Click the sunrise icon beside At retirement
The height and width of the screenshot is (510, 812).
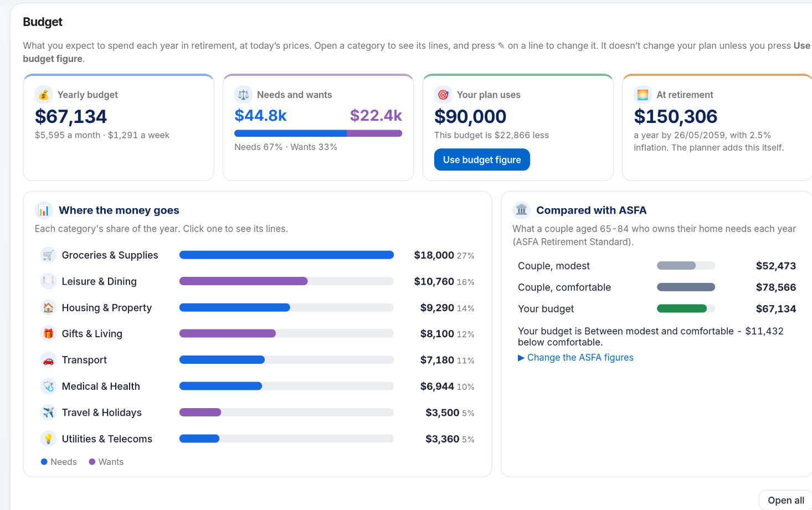643,95
